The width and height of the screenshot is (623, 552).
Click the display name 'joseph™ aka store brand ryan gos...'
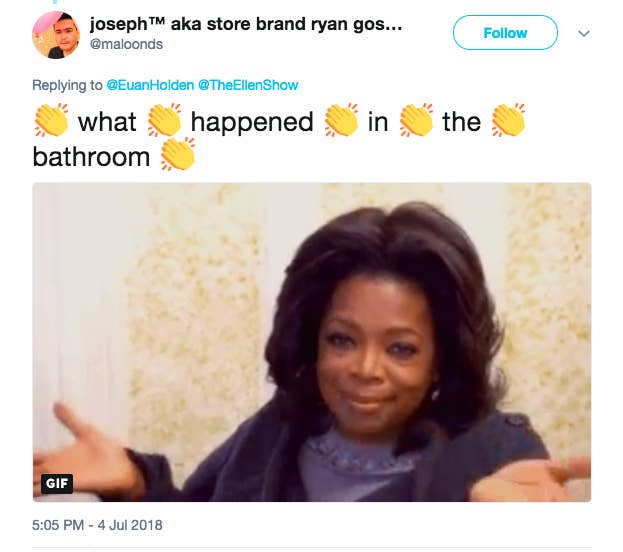point(246,24)
